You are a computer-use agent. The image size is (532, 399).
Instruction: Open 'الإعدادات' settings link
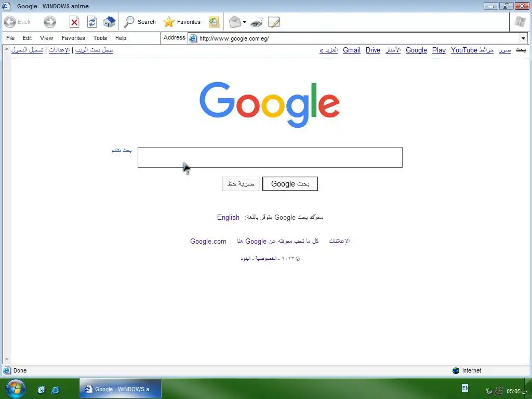59,50
